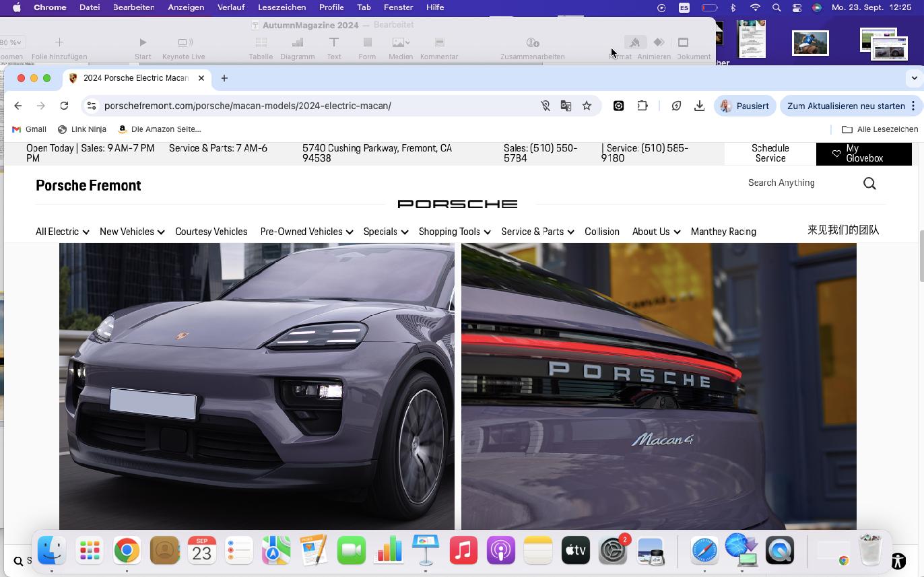
Task: Open the Chrome tab search dropdown
Action: (914, 78)
